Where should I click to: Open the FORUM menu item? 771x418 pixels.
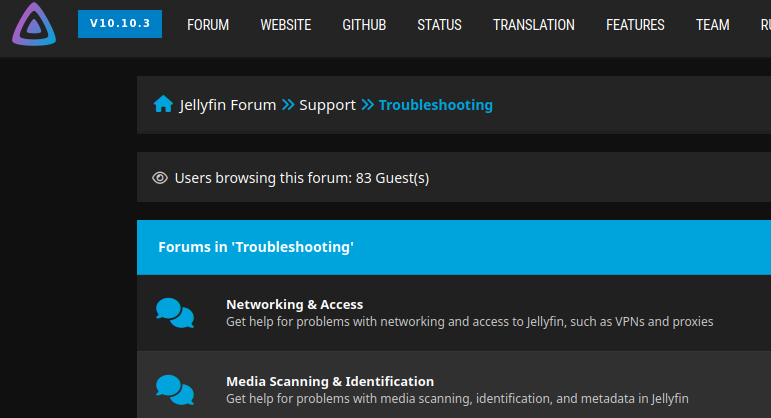pyautogui.click(x=208, y=25)
